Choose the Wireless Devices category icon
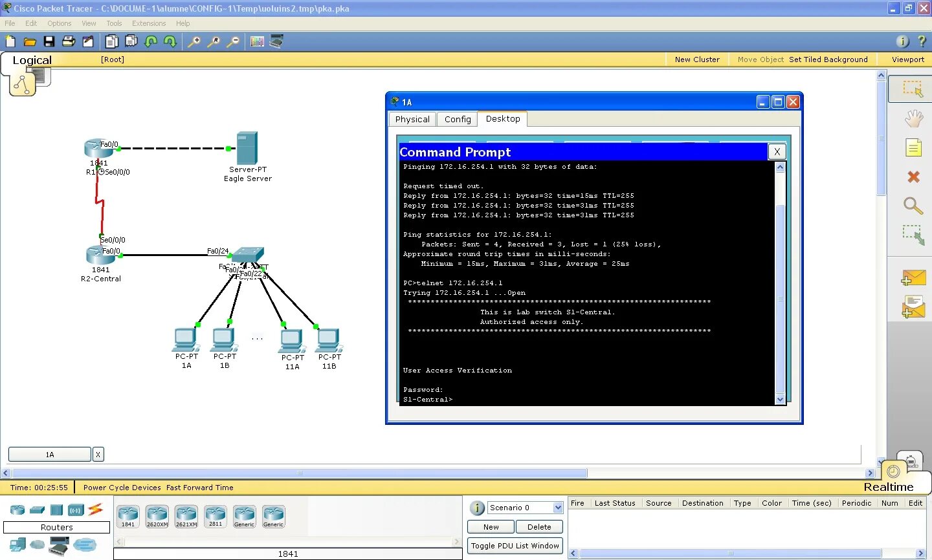 (76, 510)
